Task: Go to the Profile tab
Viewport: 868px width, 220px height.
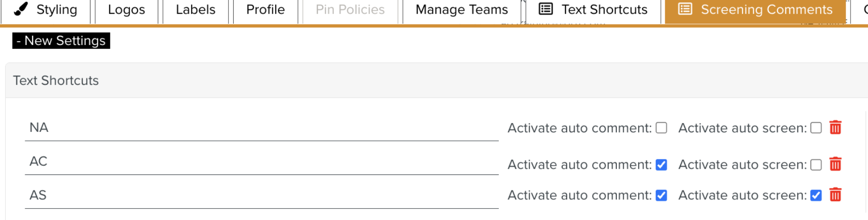Action: tap(265, 10)
